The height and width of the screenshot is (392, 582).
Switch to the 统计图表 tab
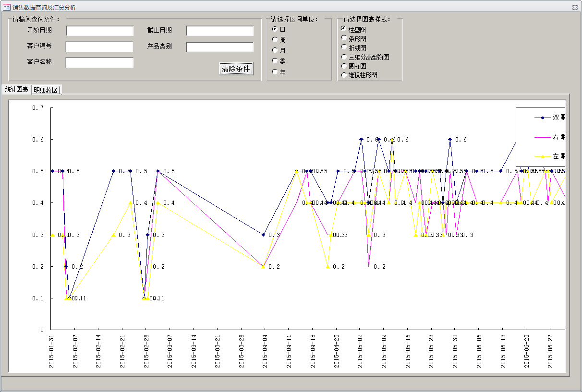point(16,90)
